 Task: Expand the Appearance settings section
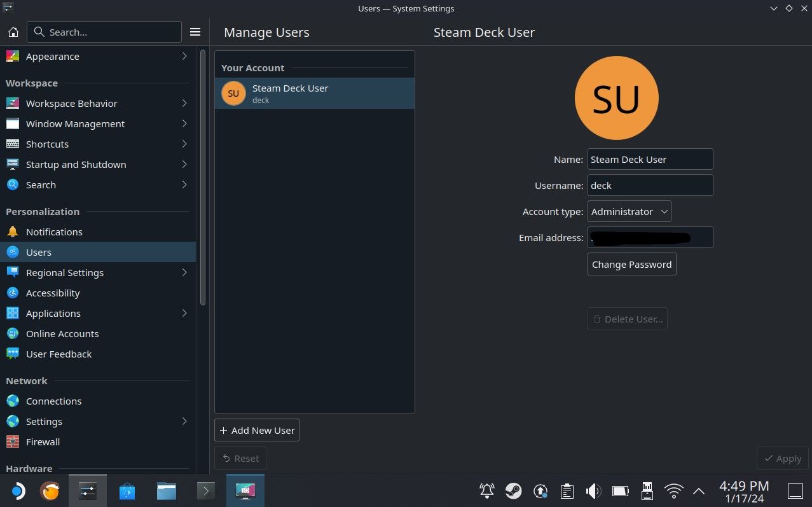pyautogui.click(x=184, y=56)
